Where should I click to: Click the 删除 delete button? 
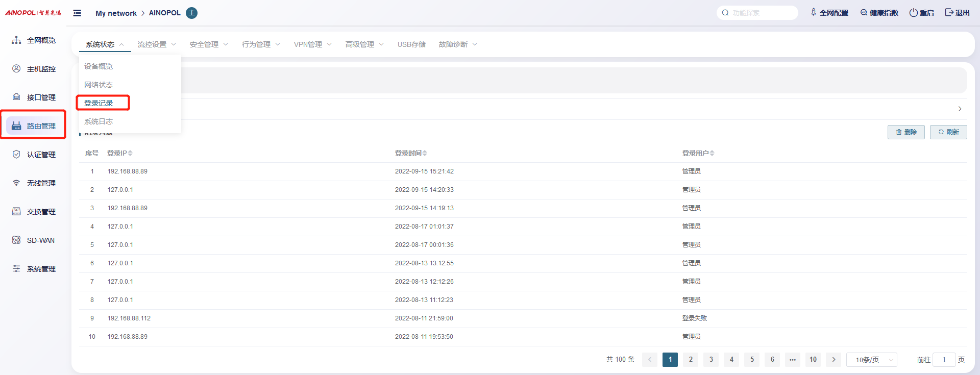(906, 132)
